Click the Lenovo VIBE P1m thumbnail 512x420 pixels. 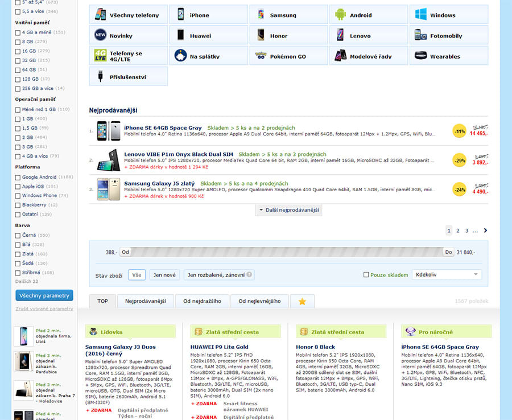(x=109, y=160)
